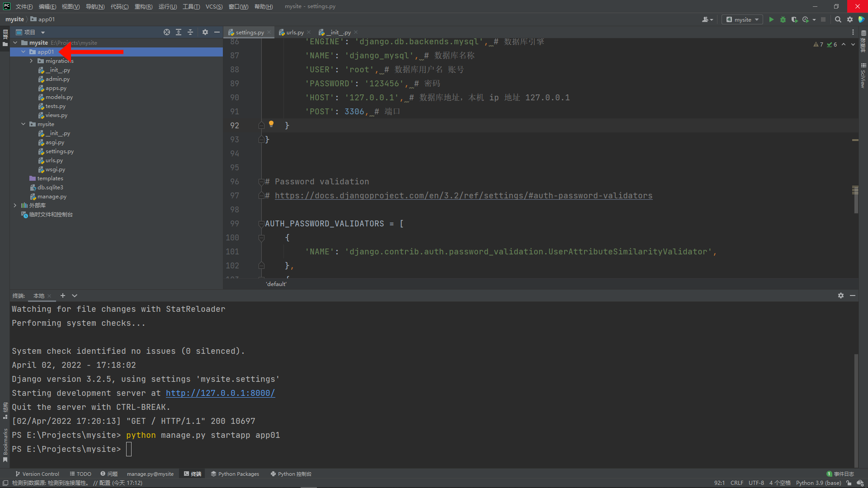Run mysite with coverage

(x=794, y=19)
